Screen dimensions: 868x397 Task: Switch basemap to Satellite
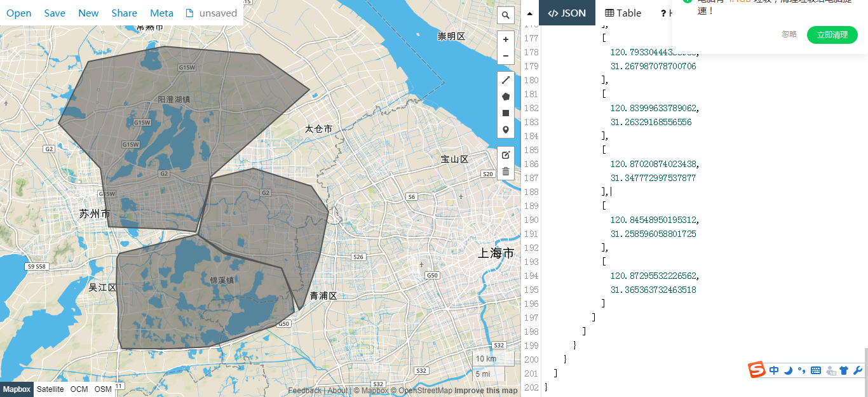coord(50,389)
